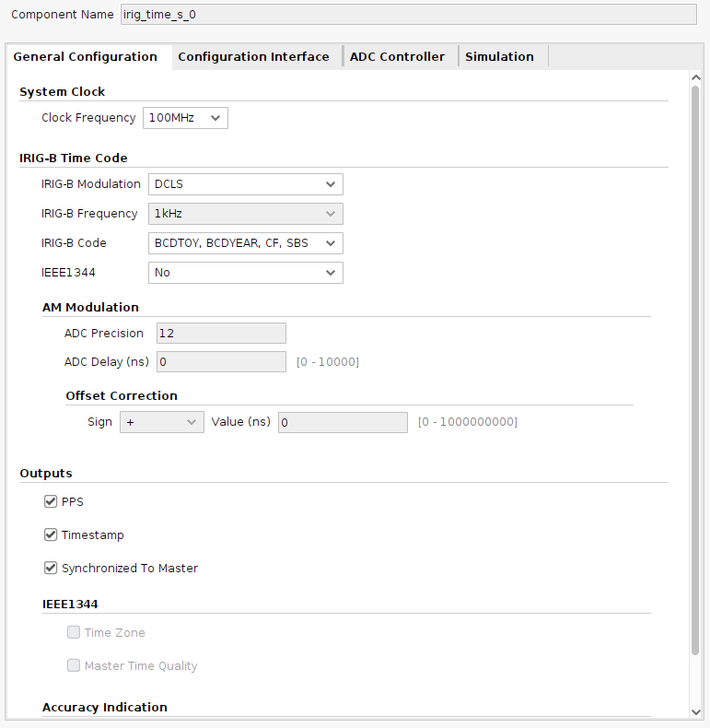The width and height of the screenshot is (710, 728).
Task: Click the IRIG-B Time Code heading
Action: [x=74, y=159]
